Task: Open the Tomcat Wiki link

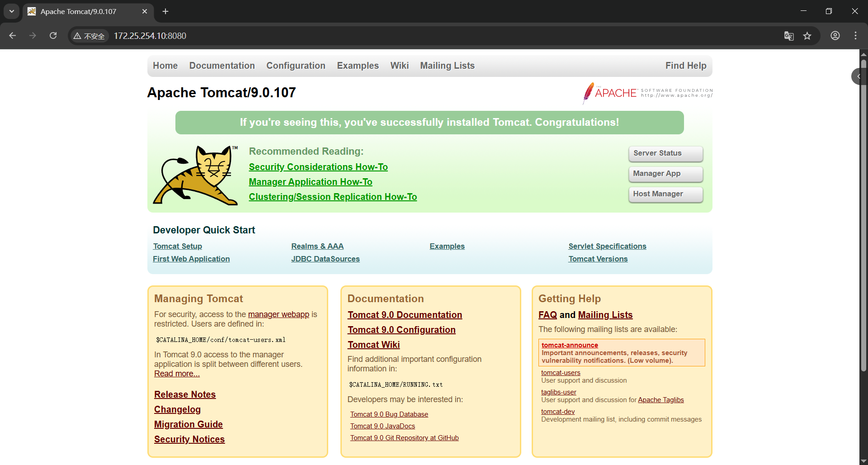Action: pyautogui.click(x=373, y=345)
